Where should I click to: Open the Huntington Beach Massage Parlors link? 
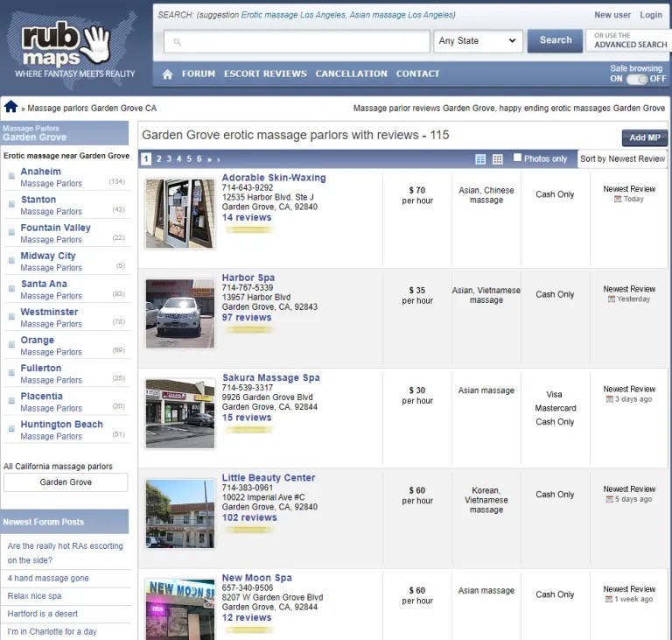point(62,430)
